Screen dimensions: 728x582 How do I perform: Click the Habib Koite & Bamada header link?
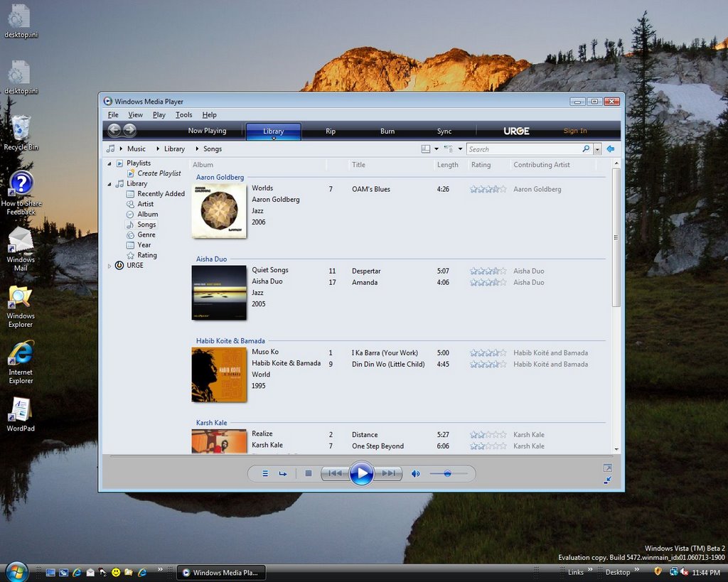click(230, 340)
